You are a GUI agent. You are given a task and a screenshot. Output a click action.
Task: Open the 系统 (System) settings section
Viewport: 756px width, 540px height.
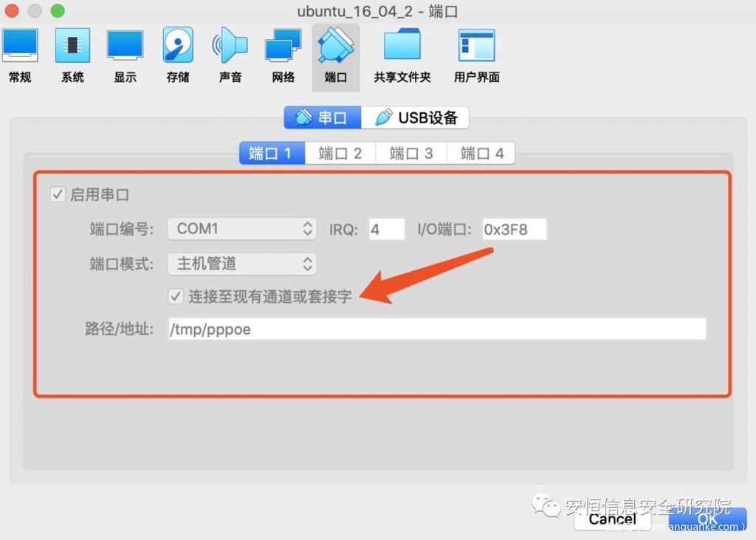[x=72, y=55]
